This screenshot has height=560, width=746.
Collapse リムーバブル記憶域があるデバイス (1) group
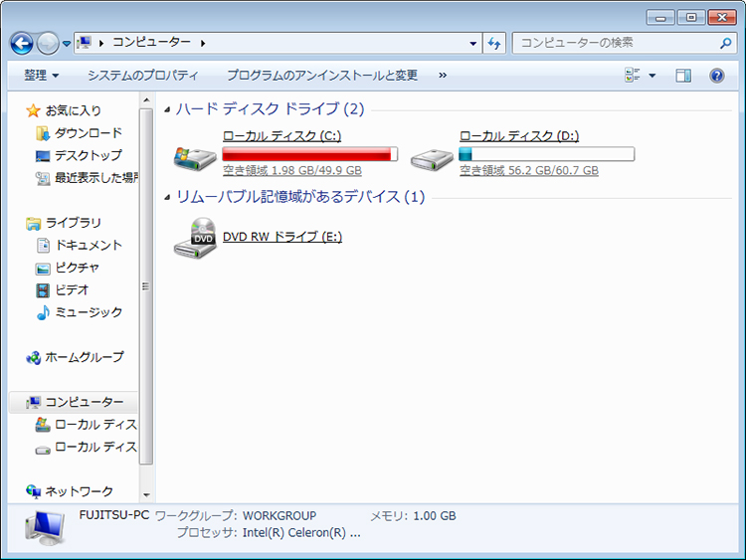pyautogui.click(x=167, y=198)
